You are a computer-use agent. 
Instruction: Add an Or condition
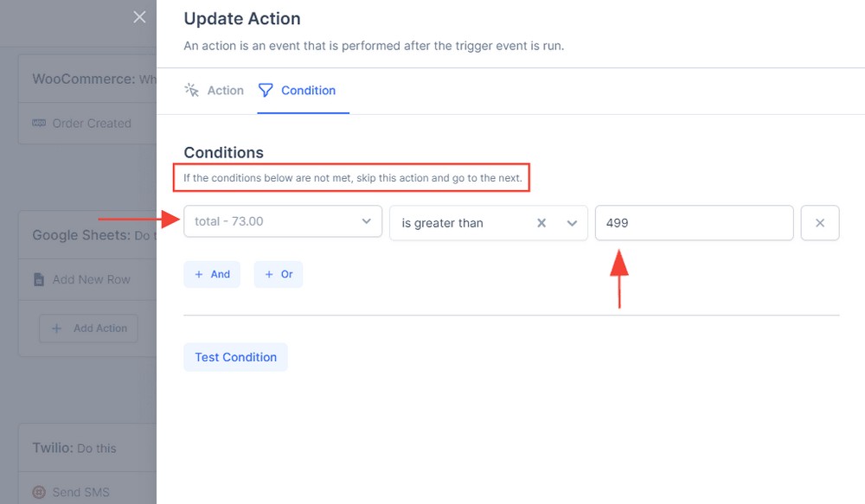click(278, 274)
